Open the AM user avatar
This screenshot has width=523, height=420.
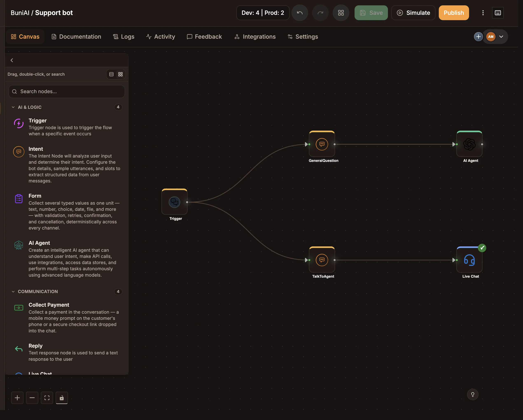(x=491, y=37)
